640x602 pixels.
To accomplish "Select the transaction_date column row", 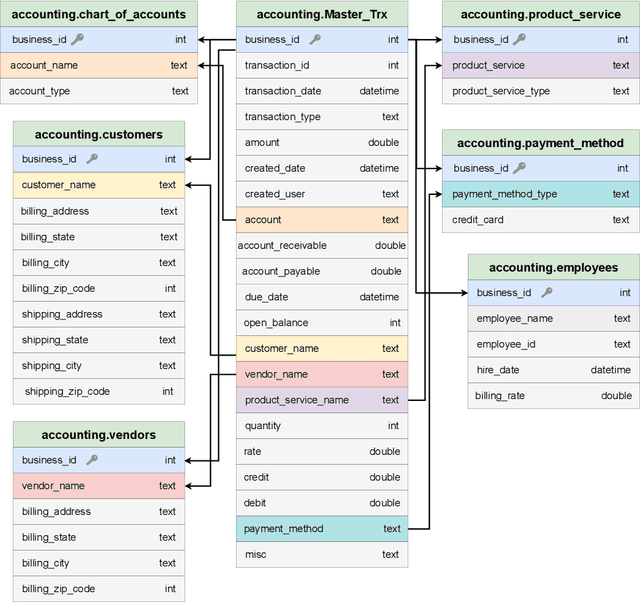I will click(322, 91).
